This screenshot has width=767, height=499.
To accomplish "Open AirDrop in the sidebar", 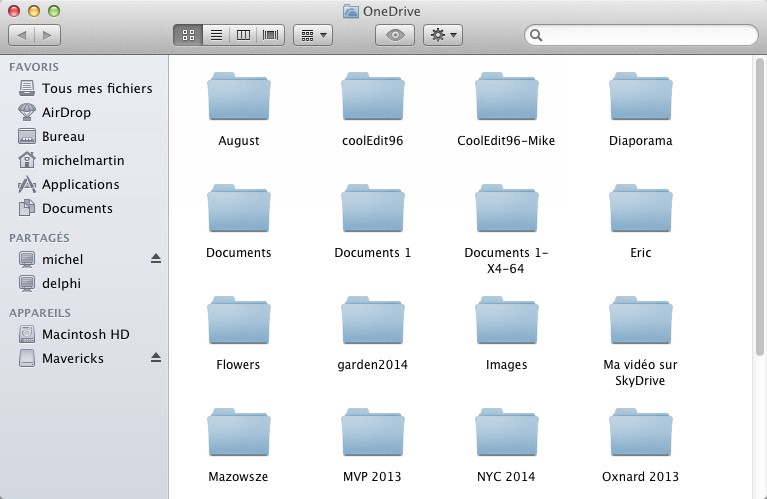I will pyautogui.click(x=66, y=112).
